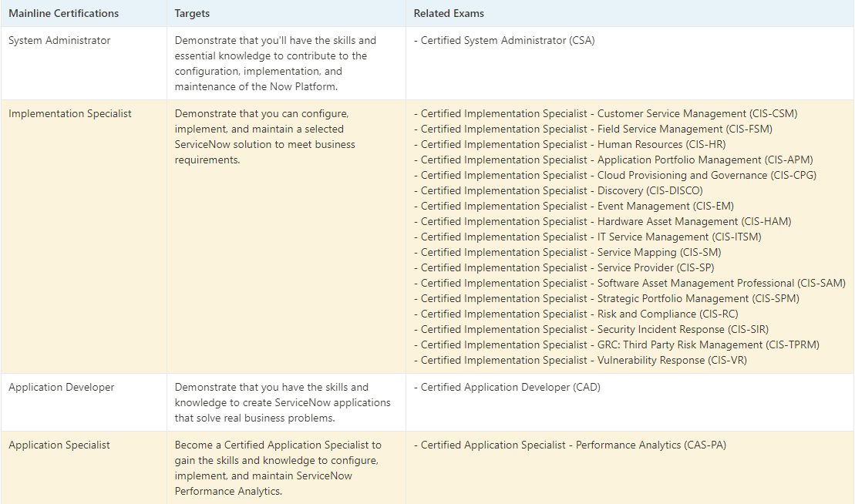Click the Application Specialist targets description
This screenshot has height=504, width=855.
278,468
